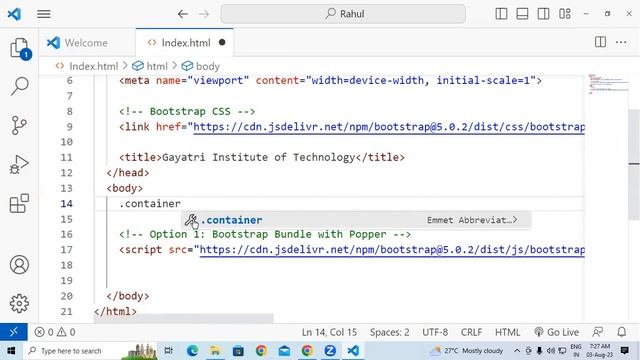
Task: Open the Windows action center icon
Action: 624,350
